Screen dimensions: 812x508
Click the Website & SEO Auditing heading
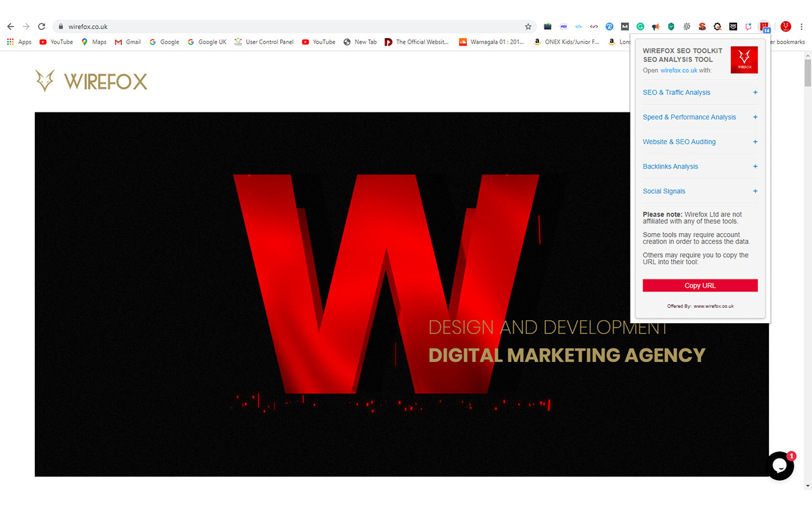tap(679, 142)
